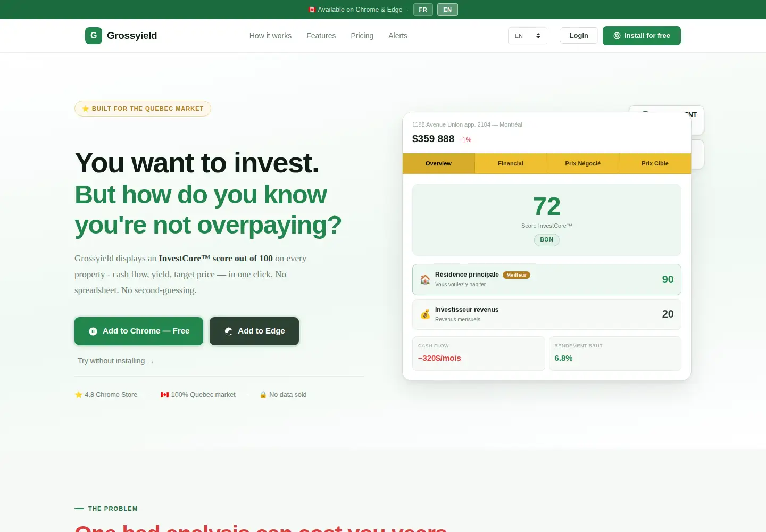Click the lock icon beside No data sold
This screenshot has width=766, height=532.
click(263, 395)
